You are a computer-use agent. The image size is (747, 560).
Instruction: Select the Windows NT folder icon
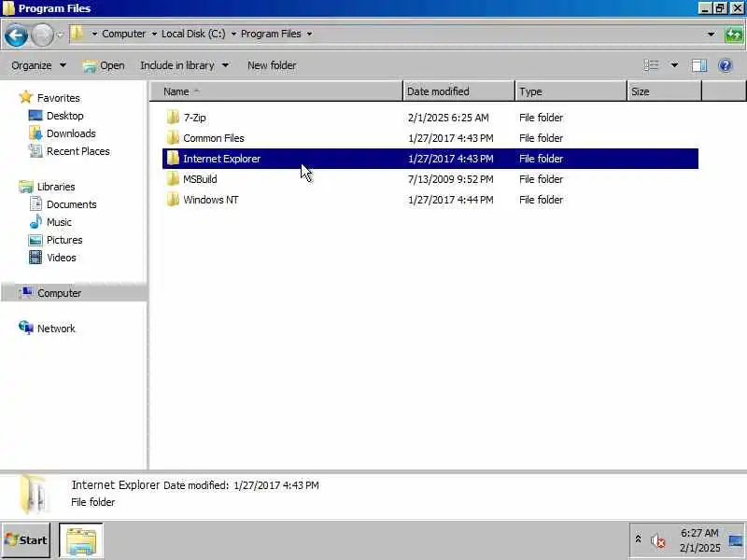pos(173,199)
